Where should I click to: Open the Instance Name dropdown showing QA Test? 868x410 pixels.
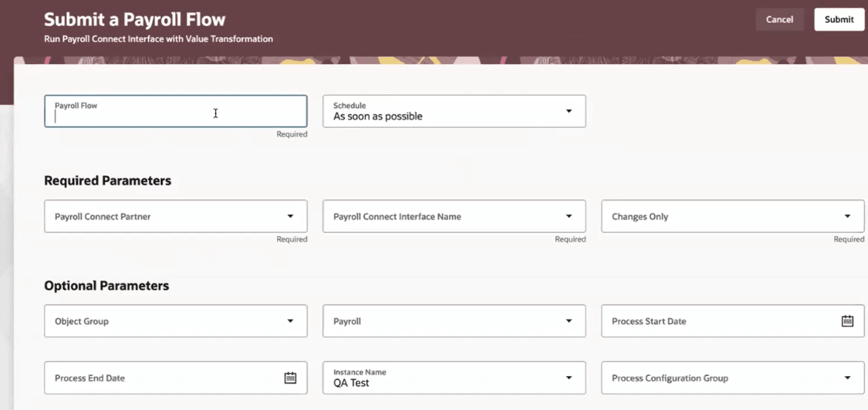[x=454, y=378]
